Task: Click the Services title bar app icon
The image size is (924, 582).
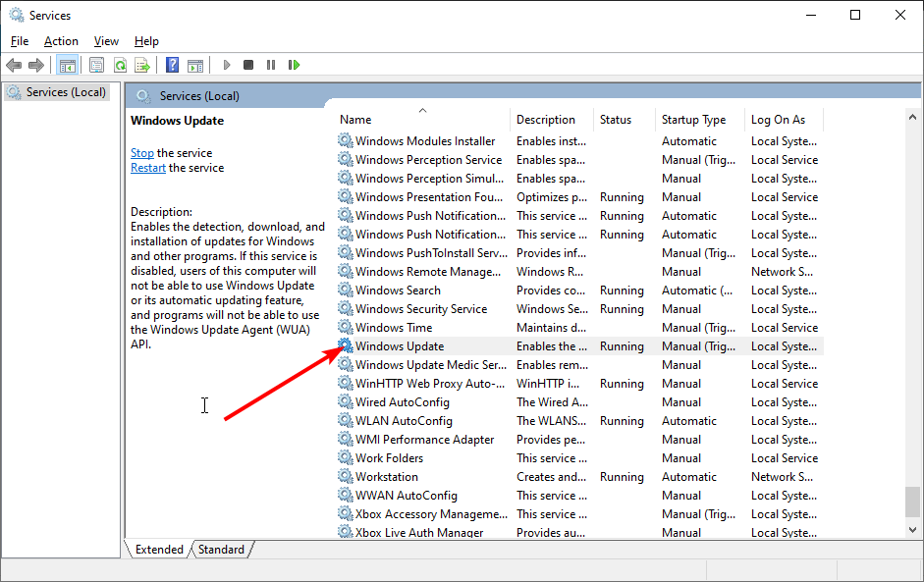Action: (x=16, y=16)
